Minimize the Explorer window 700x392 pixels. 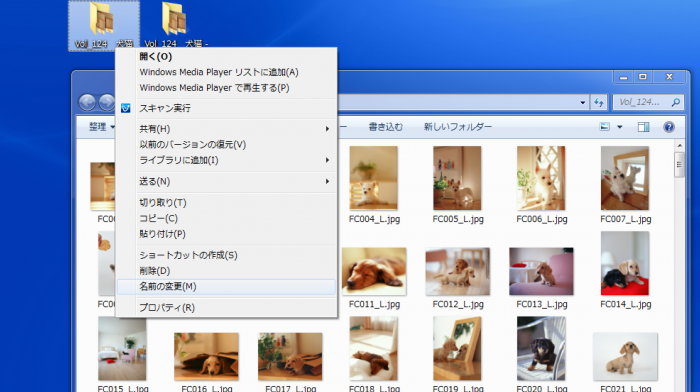(624, 77)
